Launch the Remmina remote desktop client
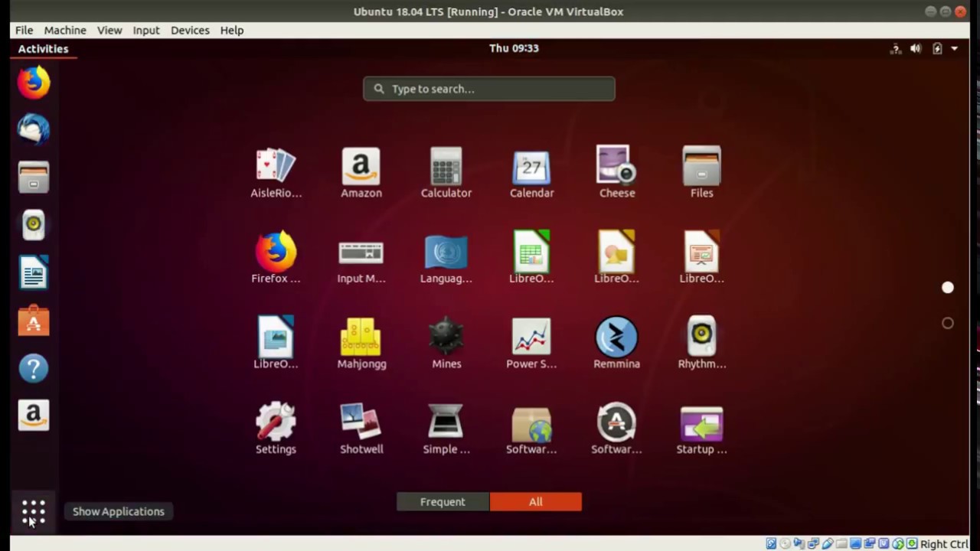This screenshot has height=551, width=980. (617, 344)
